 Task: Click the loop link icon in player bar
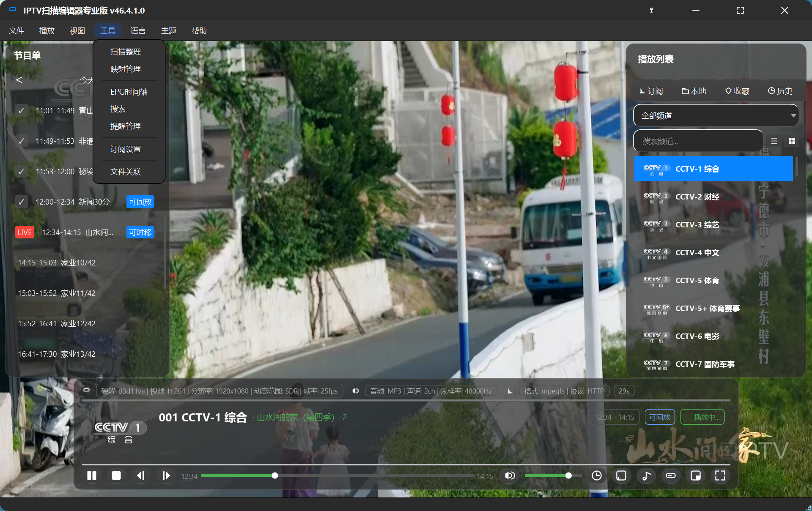[x=671, y=476]
